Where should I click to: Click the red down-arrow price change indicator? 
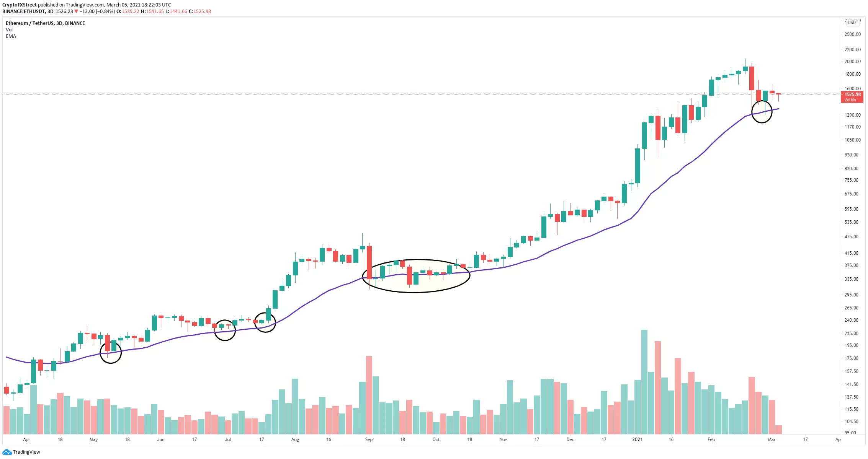coord(76,11)
